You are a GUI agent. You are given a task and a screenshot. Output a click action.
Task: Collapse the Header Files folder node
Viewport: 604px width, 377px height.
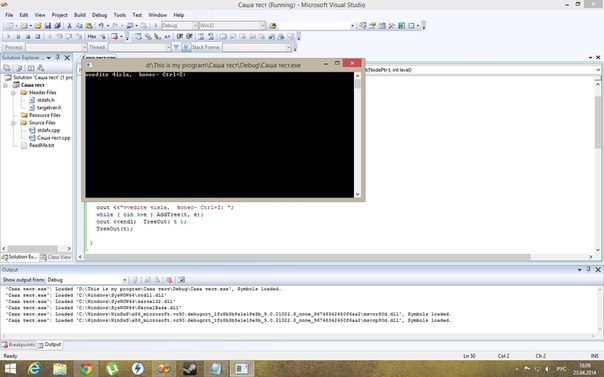tap(13, 93)
